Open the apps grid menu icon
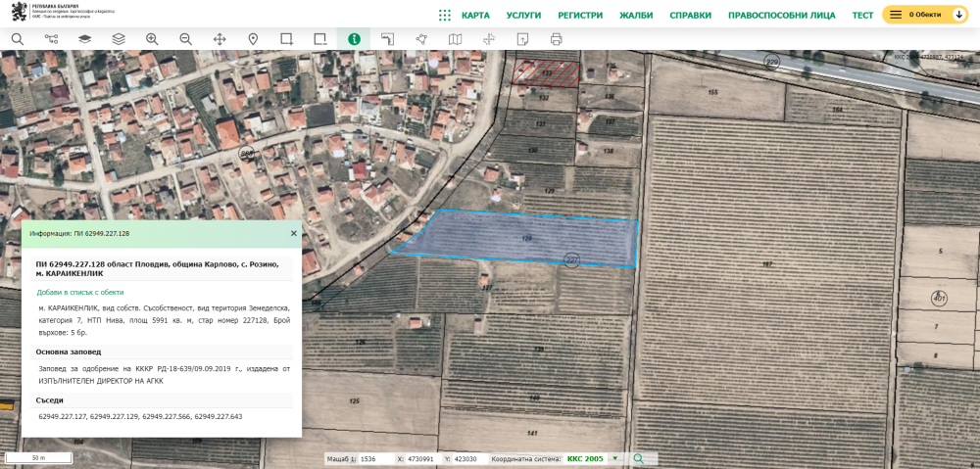 445,15
